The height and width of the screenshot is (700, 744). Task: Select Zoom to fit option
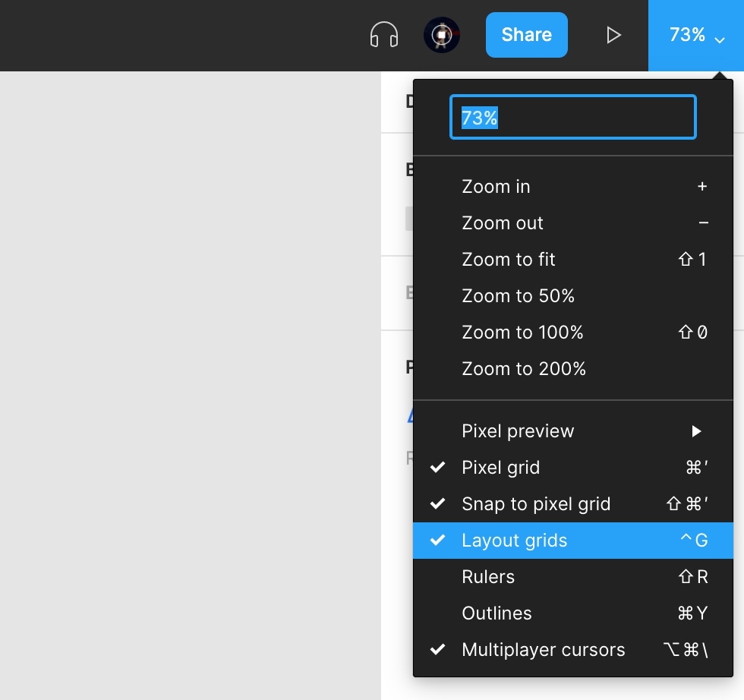pyautogui.click(x=509, y=260)
